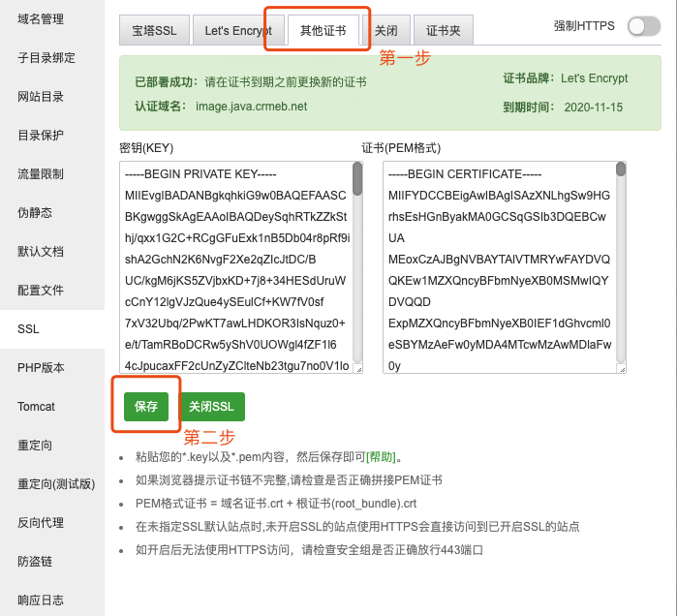Click the 已部署成功 status text
The image size is (677, 616).
(166, 82)
